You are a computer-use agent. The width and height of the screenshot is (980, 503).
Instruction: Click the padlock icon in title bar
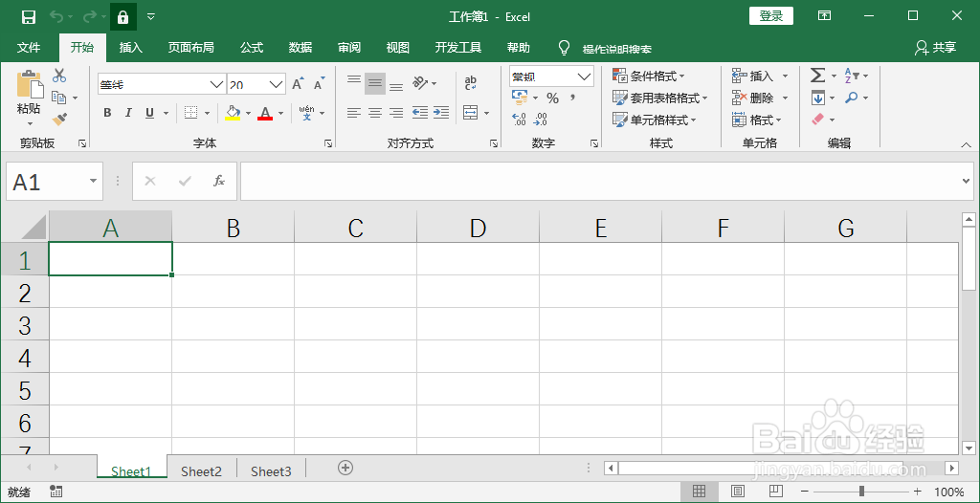point(123,17)
